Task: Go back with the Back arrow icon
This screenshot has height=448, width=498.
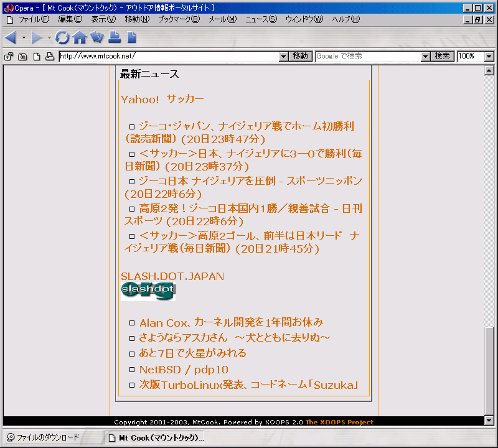Action: tap(11, 37)
